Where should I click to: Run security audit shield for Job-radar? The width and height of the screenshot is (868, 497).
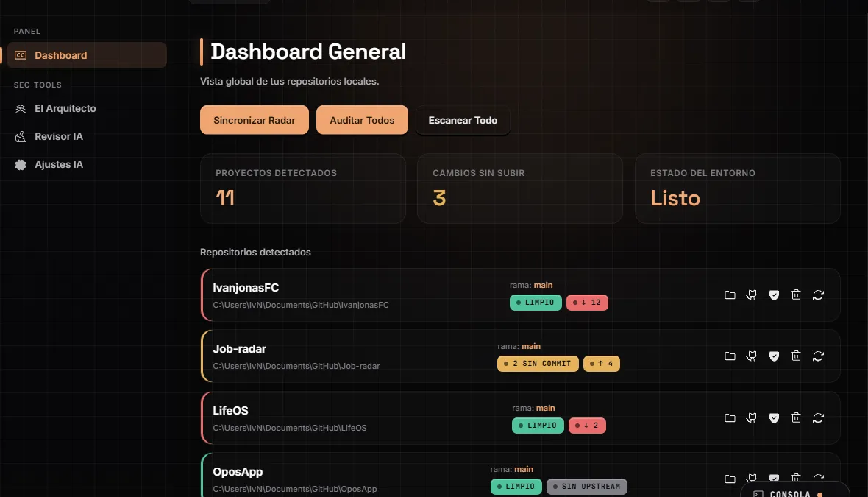tap(774, 356)
